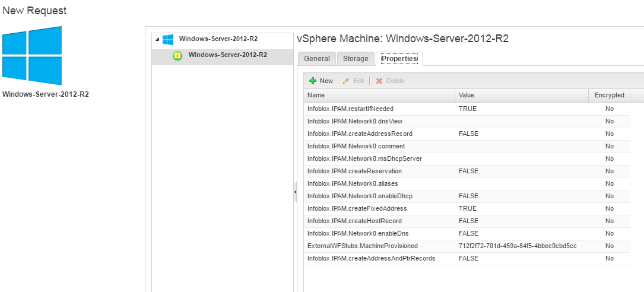This screenshot has height=292, width=644.
Task: Click the 712f2f72-701d-459a GUID value
Action: tap(518, 246)
